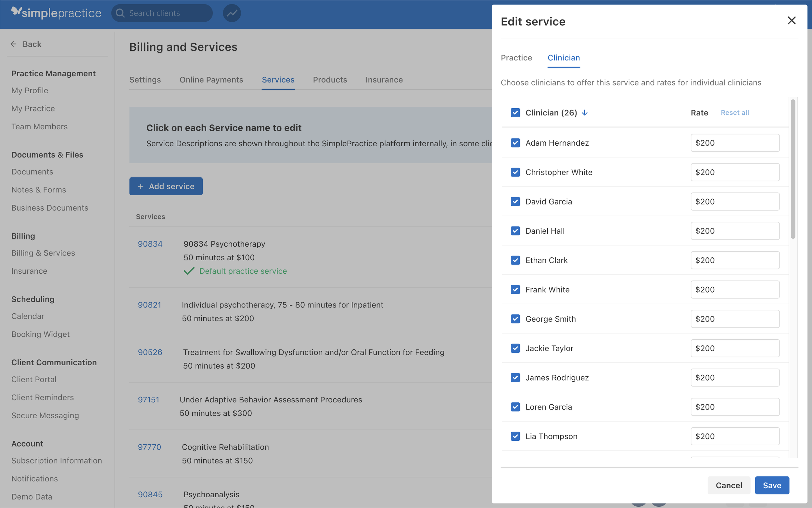
Task: Toggle James Rodriguez checkbox
Action: pos(515,378)
